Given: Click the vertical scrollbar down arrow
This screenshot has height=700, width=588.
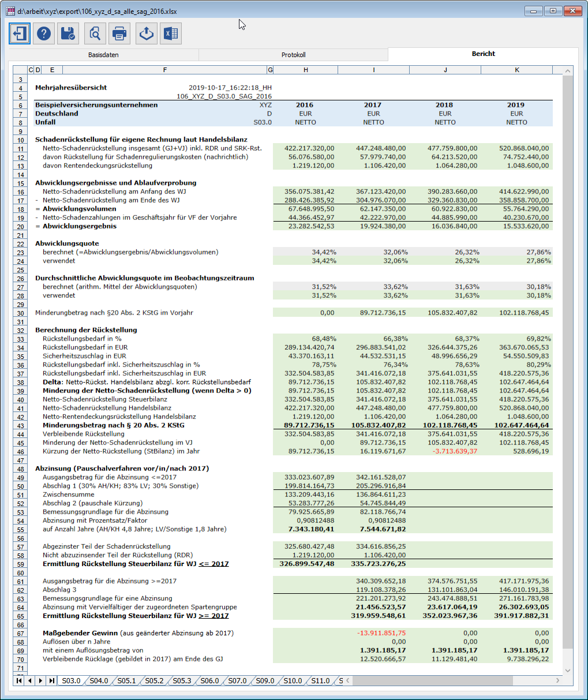Looking at the screenshot, I should [x=568, y=670].
